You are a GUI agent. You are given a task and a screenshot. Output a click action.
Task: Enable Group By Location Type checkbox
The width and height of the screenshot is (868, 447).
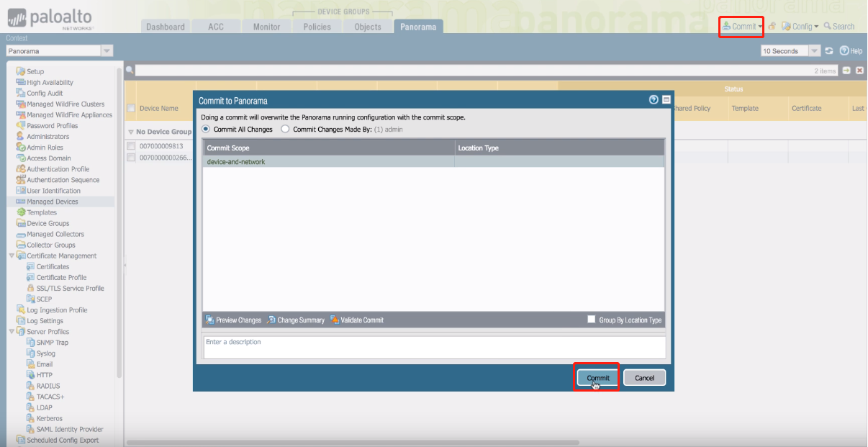[x=592, y=320]
